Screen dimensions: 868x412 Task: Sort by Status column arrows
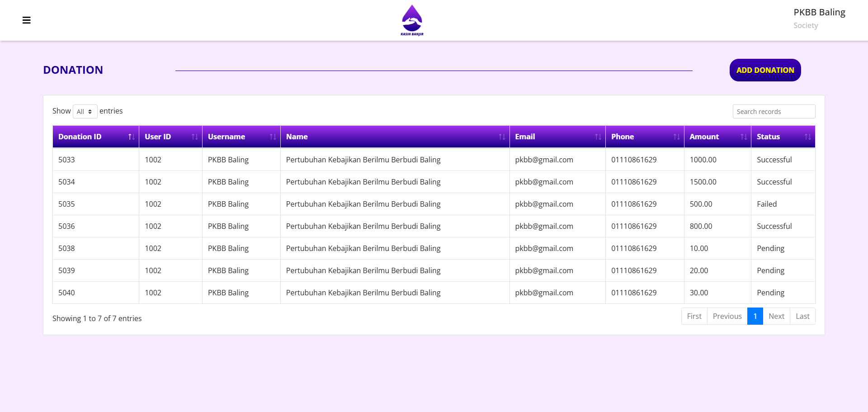click(807, 137)
